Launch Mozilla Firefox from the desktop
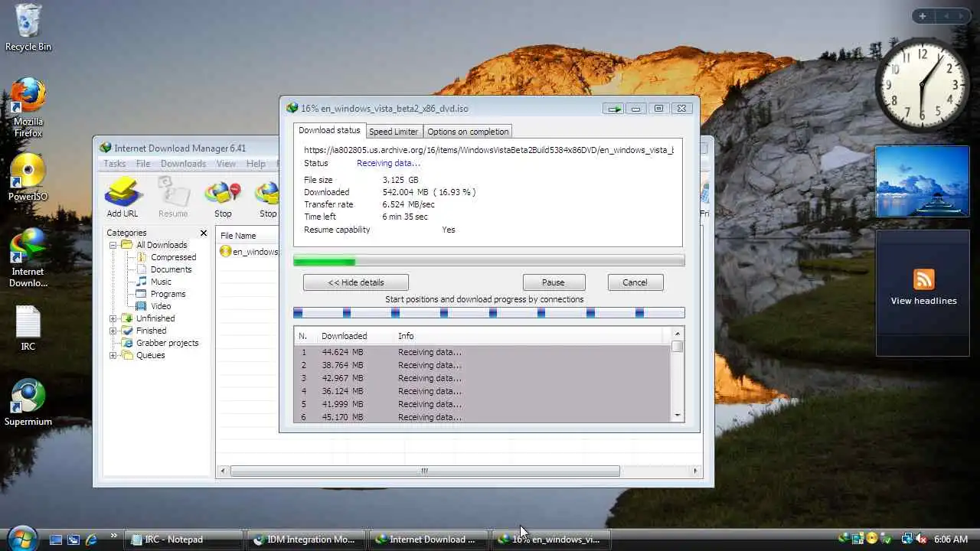Screen dimensions: 980x551 pos(28,107)
